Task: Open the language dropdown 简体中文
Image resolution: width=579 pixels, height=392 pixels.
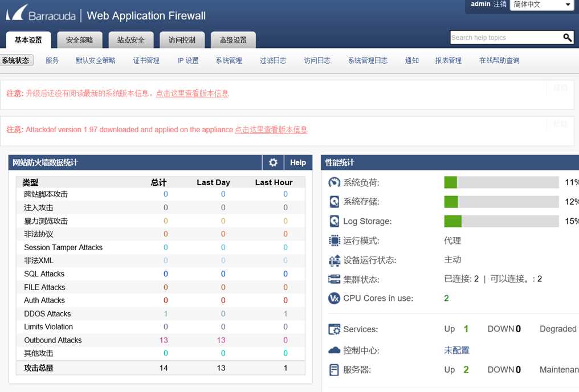Action: pyautogui.click(x=541, y=5)
